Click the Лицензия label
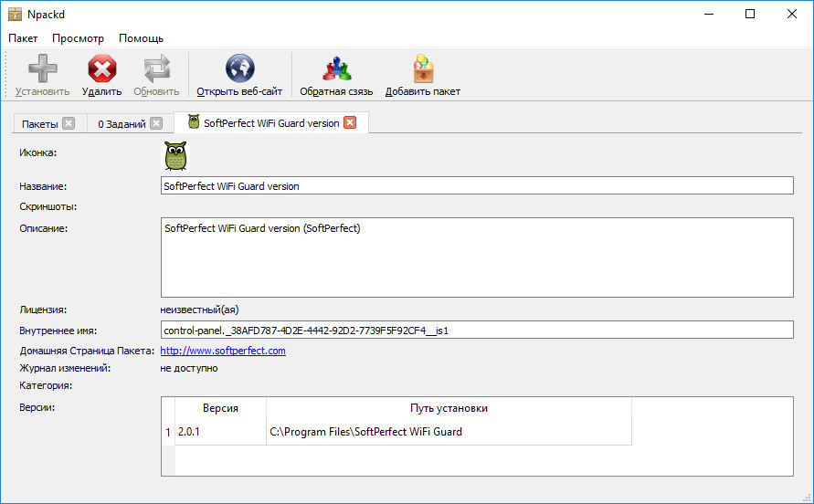This screenshot has width=814, height=504. click(43, 310)
